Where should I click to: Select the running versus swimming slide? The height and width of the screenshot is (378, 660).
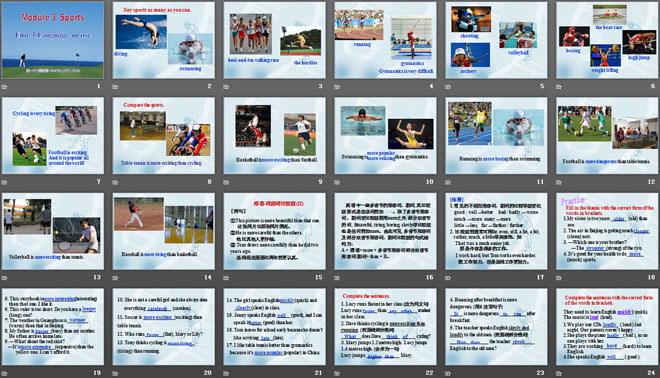[x=496, y=136]
